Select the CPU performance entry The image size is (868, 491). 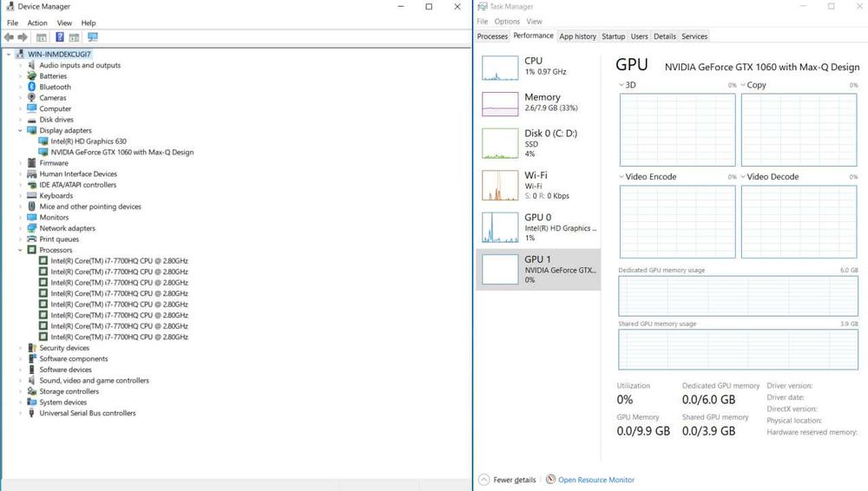tap(538, 68)
